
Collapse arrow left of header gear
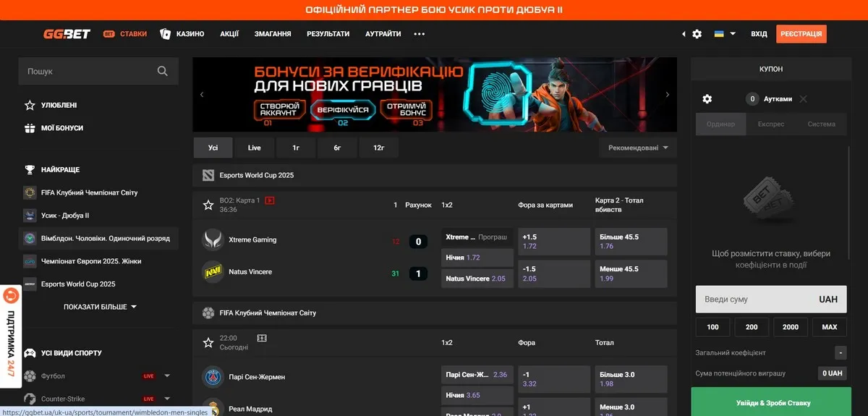[684, 34]
